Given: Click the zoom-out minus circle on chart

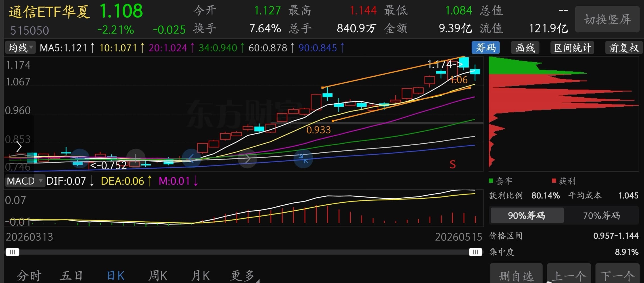Looking at the screenshot, I should 80,158.
